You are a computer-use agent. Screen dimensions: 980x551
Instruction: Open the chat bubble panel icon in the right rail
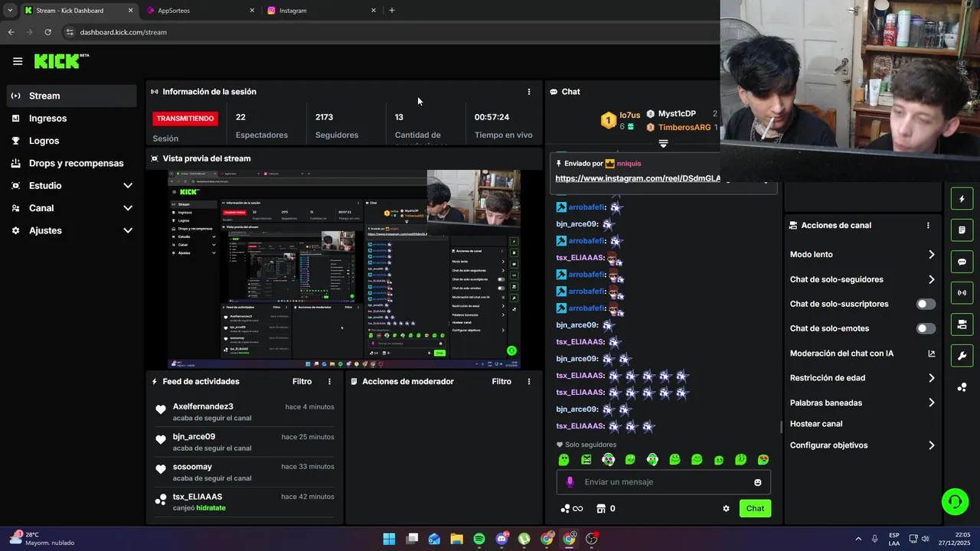coord(962,262)
